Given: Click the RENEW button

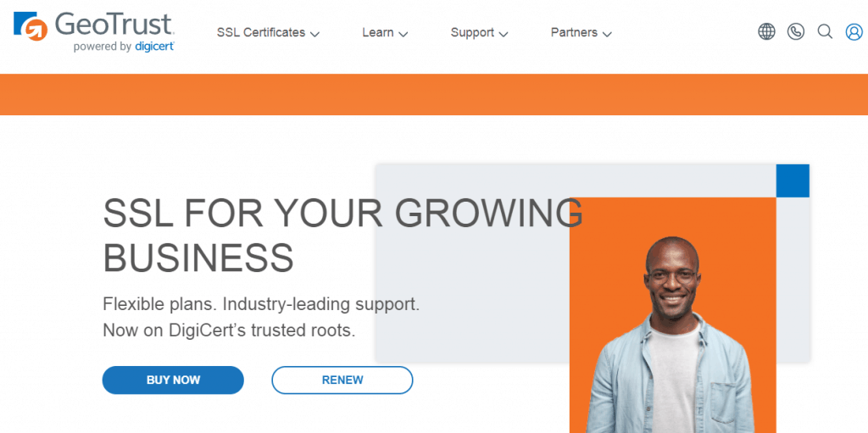Looking at the screenshot, I should (342, 380).
